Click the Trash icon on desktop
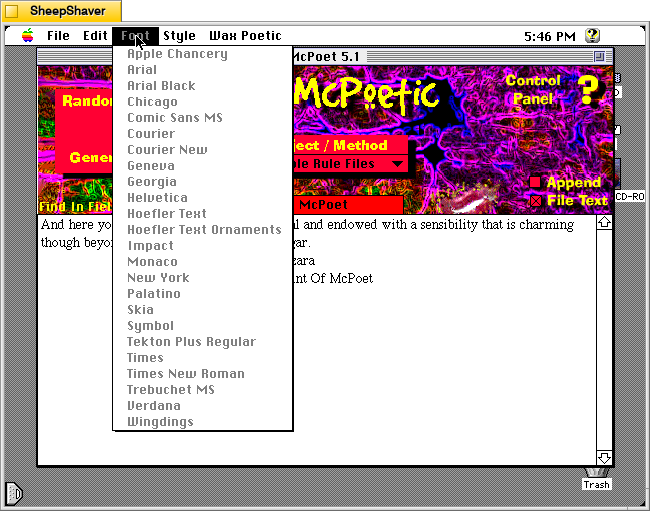650x511 pixels. [x=597, y=479]
